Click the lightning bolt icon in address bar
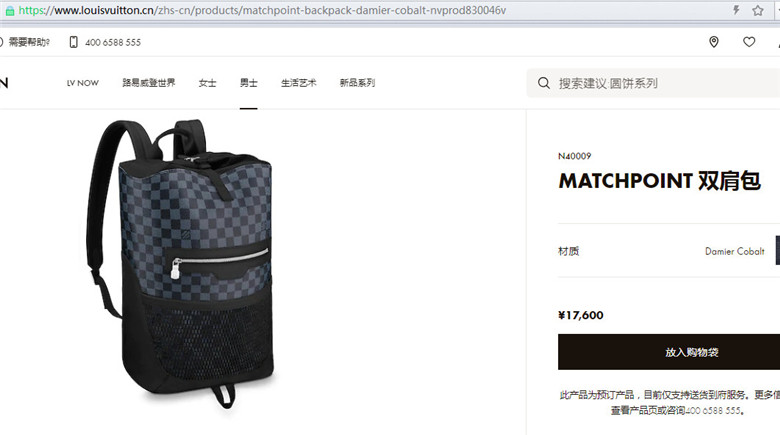 [736, 10]
